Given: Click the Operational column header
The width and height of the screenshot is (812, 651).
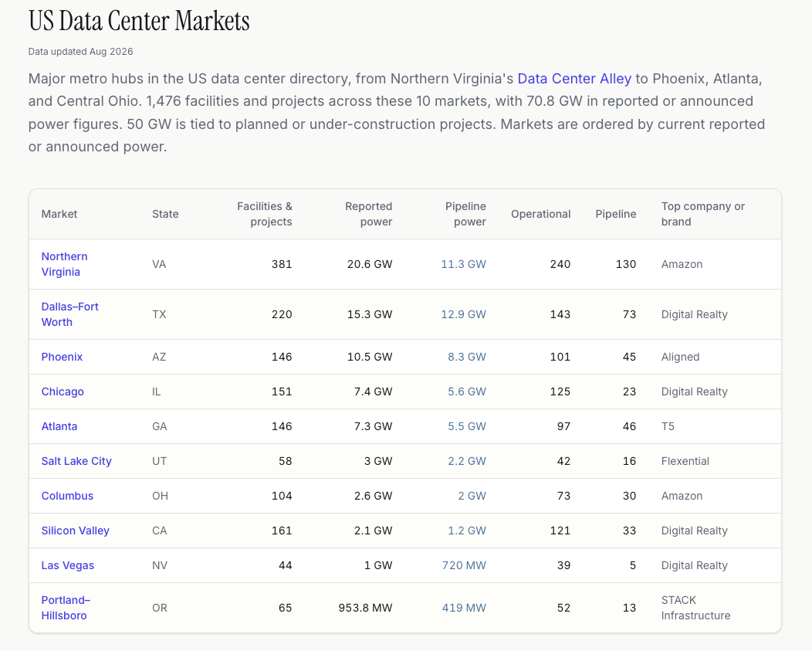Looking at the screenshot, I should (x=540, y=214).
